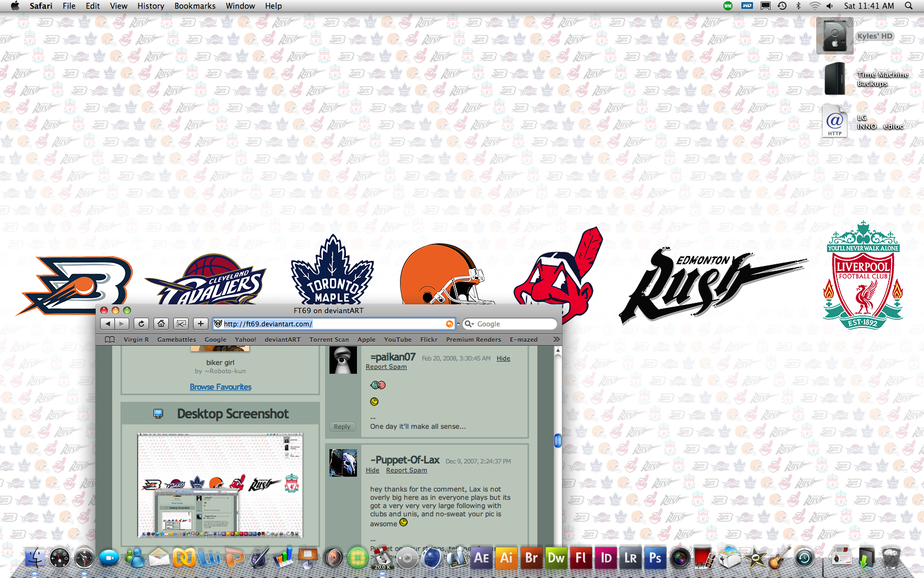The height and width of the screenshot is (578, 924).
Task: Launch LimeWire from the Dock
Action: (x=358, y=558)
